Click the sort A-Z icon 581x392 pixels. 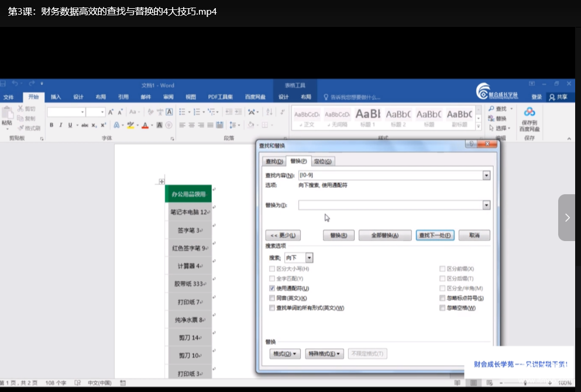tap(269, 112)
